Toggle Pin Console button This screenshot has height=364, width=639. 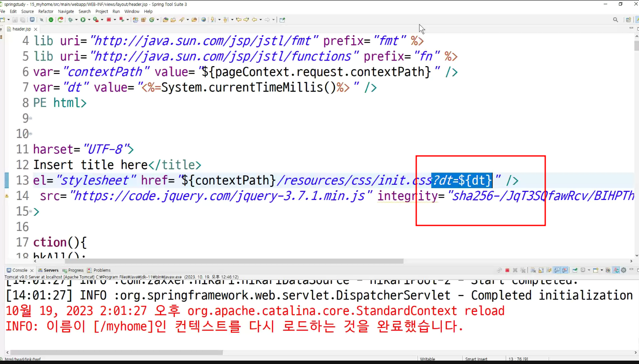coord(575,270)
